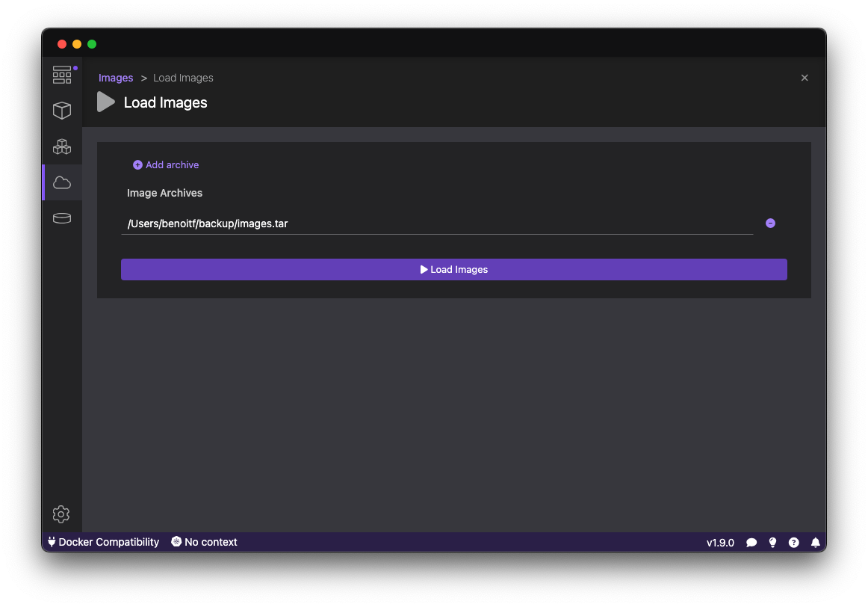The height and width of the screenshot is (607, 868).
Task: Select the Images cloud sidebar icon
Action: 62,182
